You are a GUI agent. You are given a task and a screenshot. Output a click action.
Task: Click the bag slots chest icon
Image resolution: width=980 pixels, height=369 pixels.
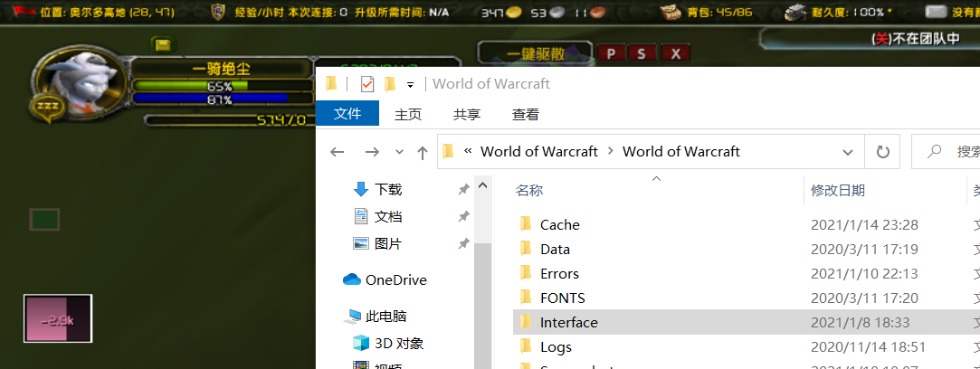point(671,13)
